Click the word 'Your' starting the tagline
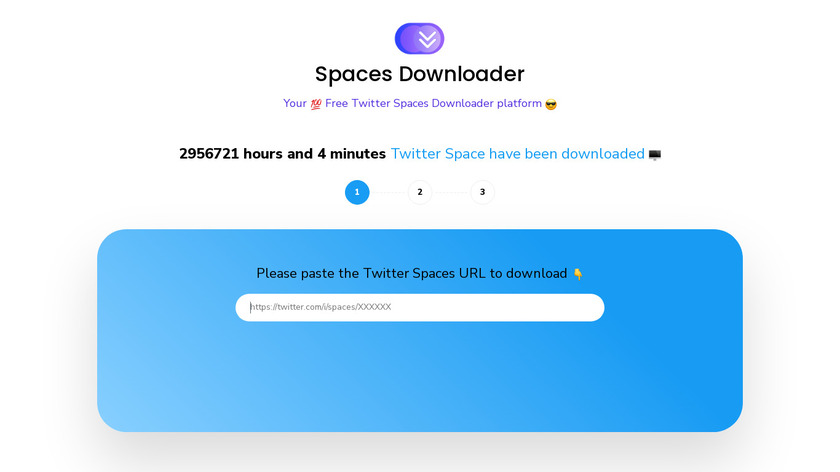840x472 pixels. 295,103
